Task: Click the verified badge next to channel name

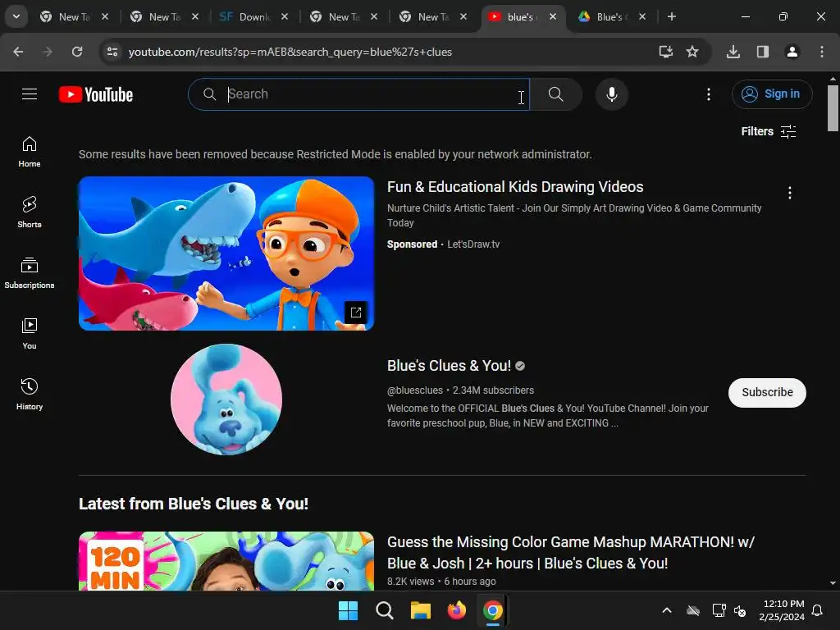Action: (520, 366)
